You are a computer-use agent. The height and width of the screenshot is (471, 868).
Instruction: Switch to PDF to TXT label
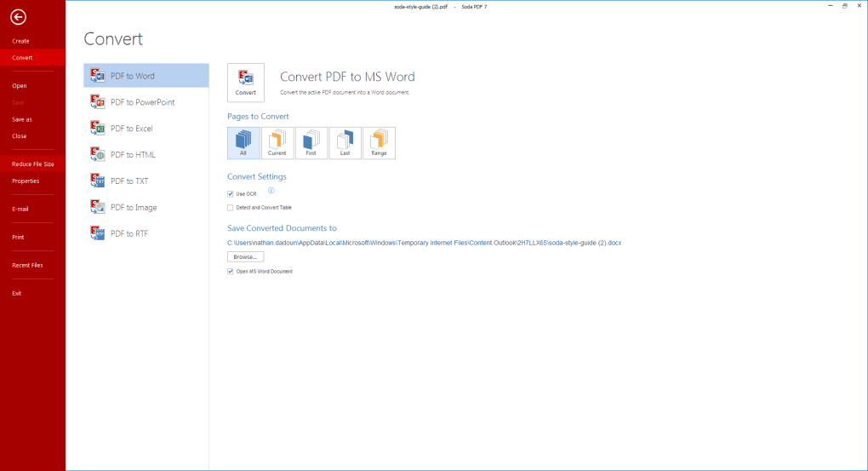click(x=129, y=181)
